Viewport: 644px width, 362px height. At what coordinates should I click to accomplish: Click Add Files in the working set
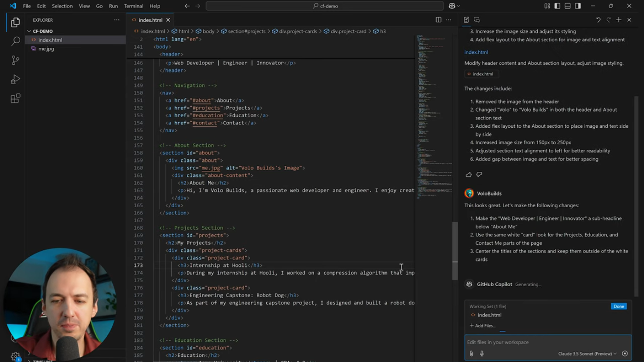[x=482, y=326]
